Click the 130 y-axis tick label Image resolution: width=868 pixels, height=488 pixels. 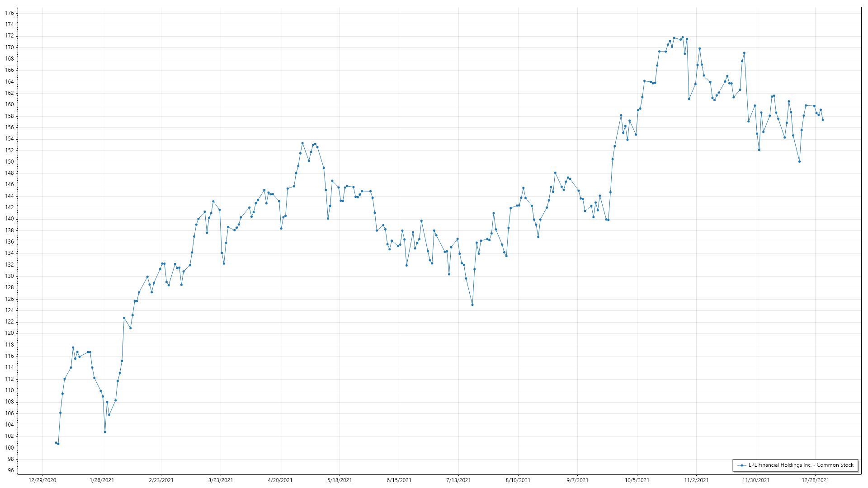9,276
